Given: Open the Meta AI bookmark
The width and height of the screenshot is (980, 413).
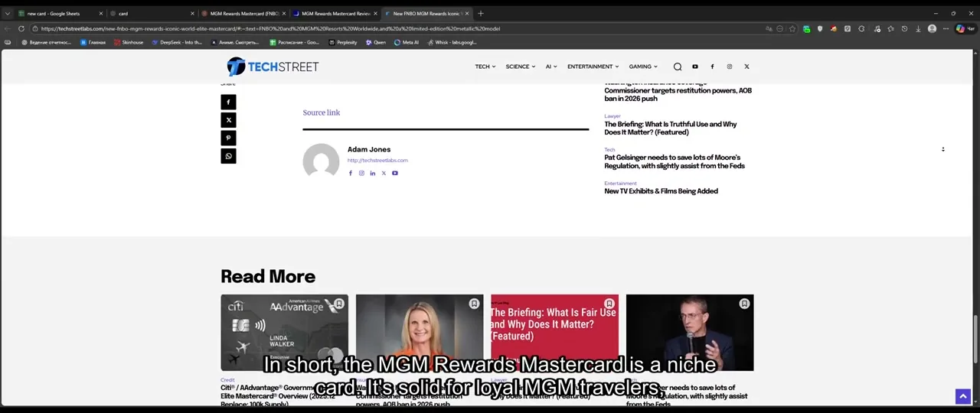Looking at the screenshot, I should (x=407, y=42).
